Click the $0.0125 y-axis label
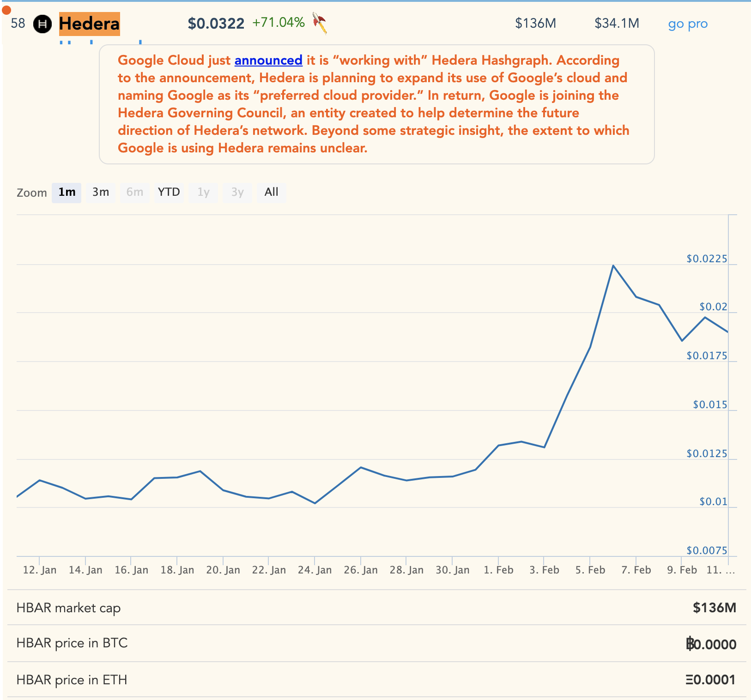751x700 pixels. tap(707, 453)
